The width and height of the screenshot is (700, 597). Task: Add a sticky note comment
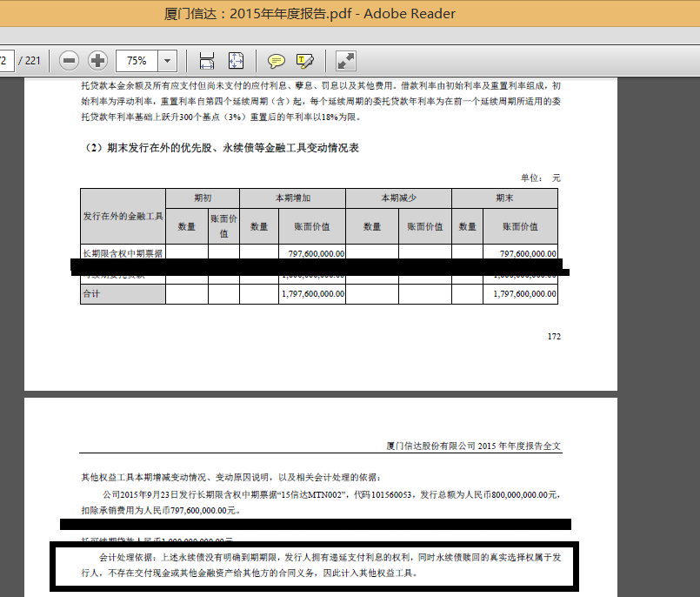pyautogui.click(x=277, y=61)
